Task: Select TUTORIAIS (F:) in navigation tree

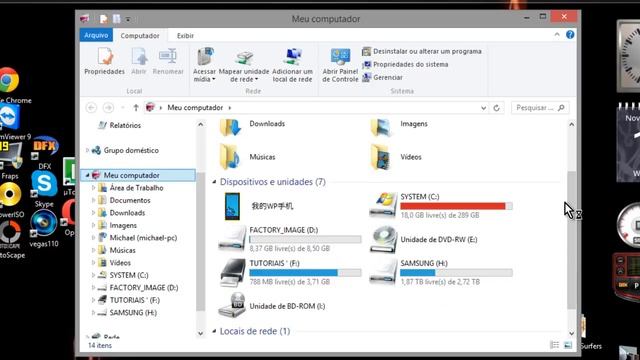Action: (129, 300)
